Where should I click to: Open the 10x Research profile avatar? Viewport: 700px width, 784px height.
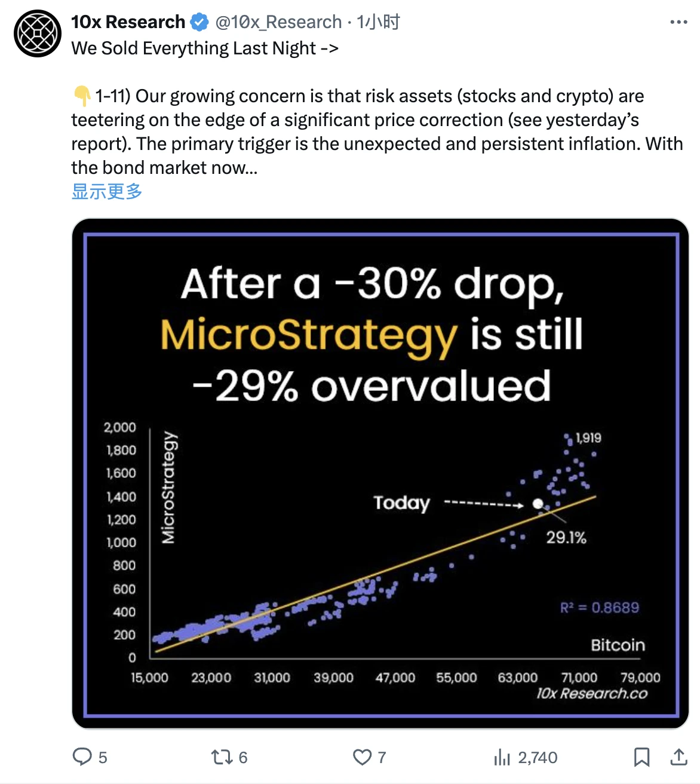(x=37, y=33)
